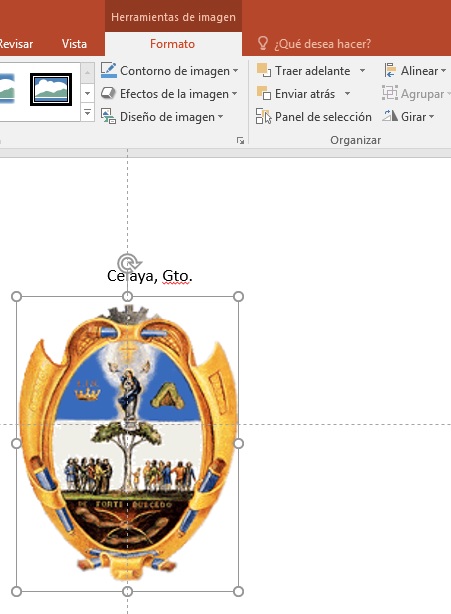Open the Traer adelante dropdown arrow
451x614 pixels.
363,71
